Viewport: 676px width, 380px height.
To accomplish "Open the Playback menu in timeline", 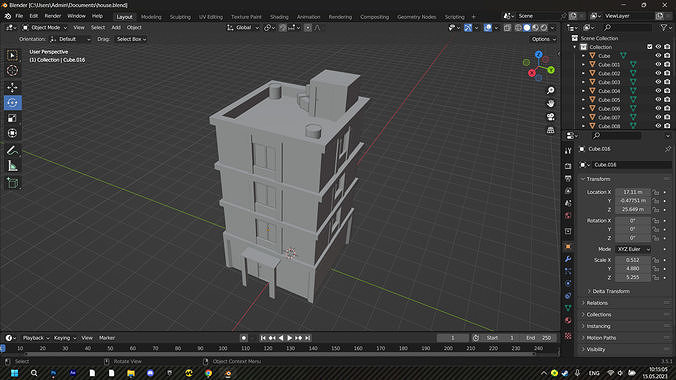I will (x=36, y=338).
